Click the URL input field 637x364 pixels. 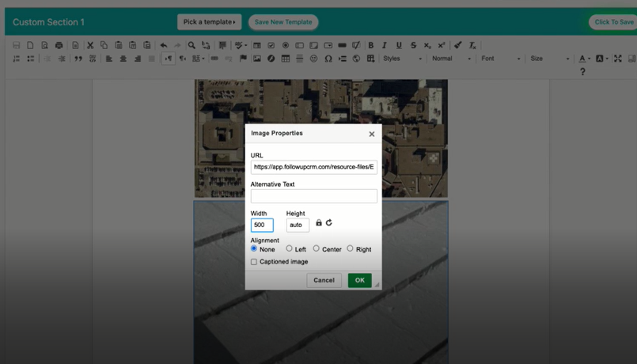click(x=313, y=167)
